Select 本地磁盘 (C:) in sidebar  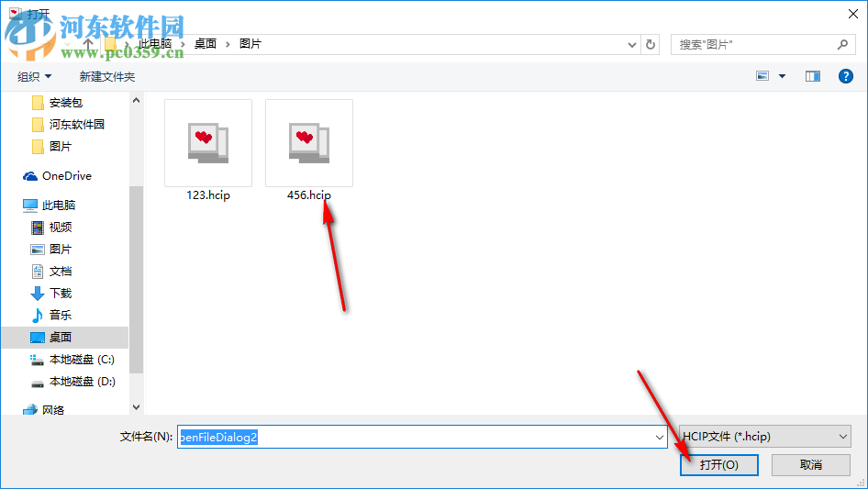(82, 360)
